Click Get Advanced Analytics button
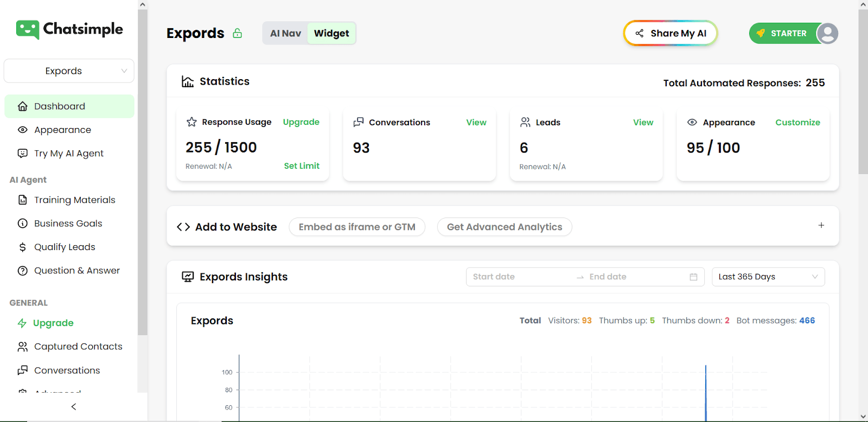 505,227
